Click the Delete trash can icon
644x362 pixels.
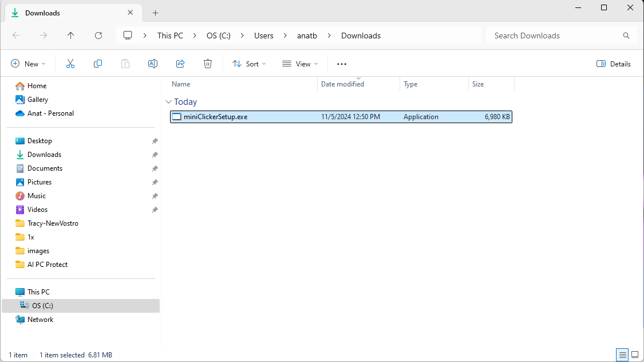point(208,64)
